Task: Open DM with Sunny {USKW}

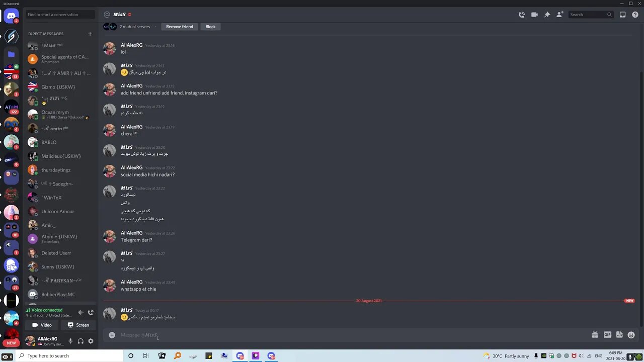Action: point(60,266)
